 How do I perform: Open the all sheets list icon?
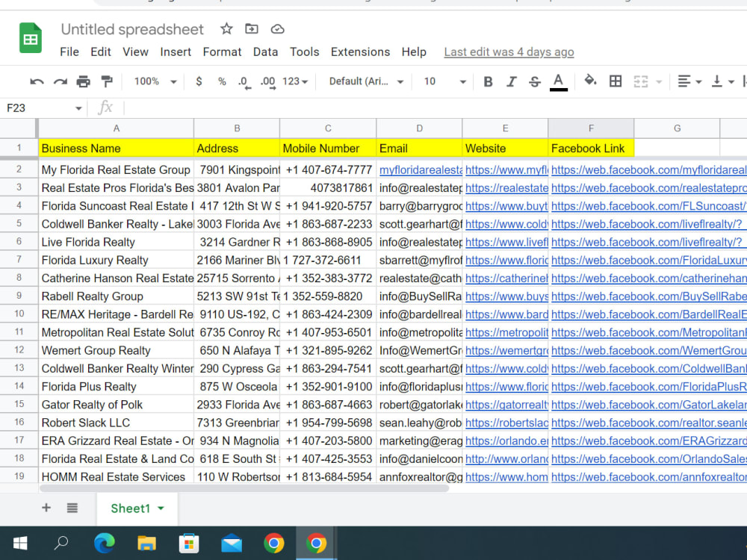(x=72, y=508)
